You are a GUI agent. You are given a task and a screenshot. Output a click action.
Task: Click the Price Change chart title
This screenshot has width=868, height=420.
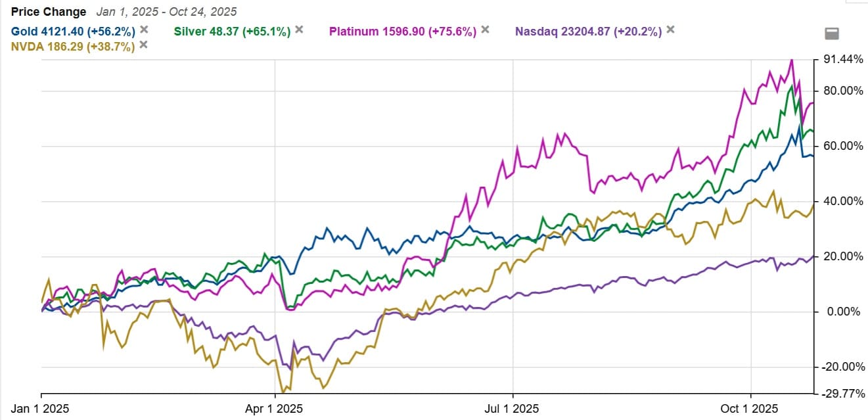[x=49, y=12]
